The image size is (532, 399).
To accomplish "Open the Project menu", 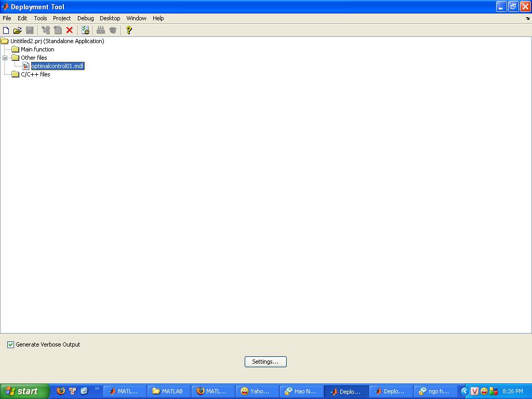I will click(x=62, y=18).
